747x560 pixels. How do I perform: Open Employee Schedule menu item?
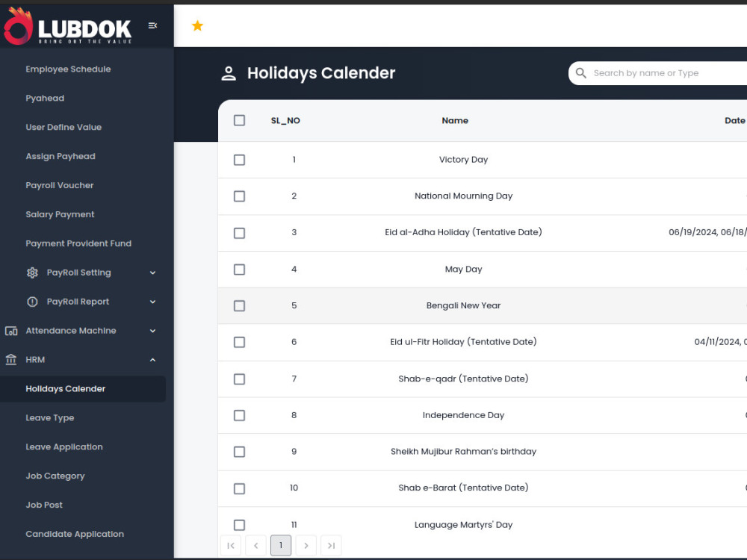pos(68,69)
